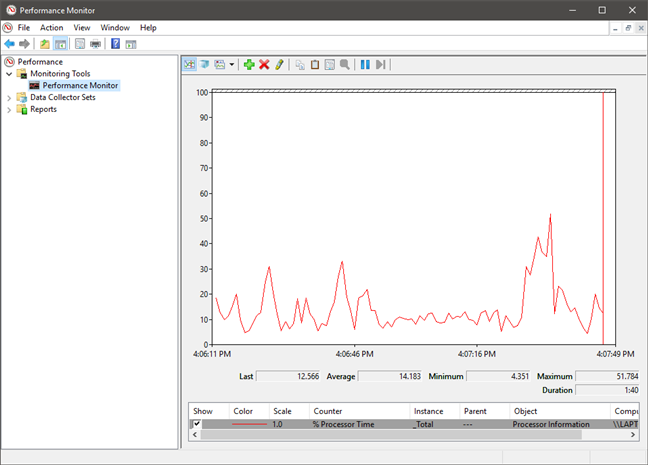648x465 pixels.
Task: Click the red Delete counter X icon
Action: [x=264, y=64]
